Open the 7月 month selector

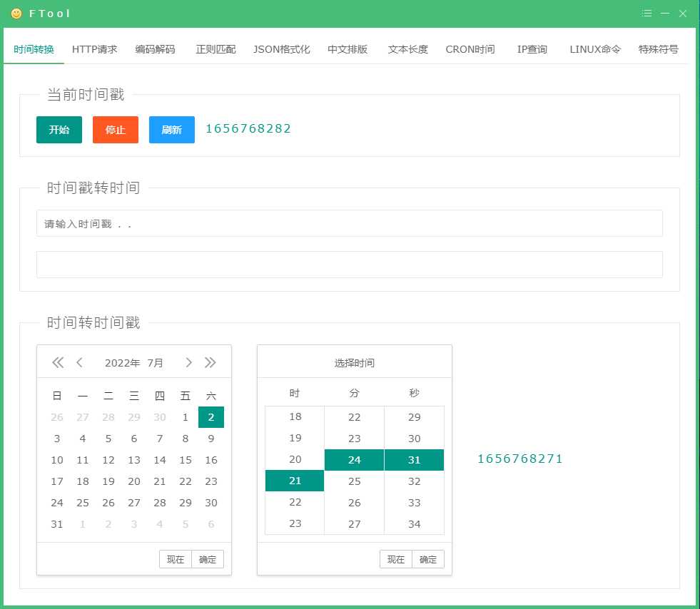point(155,362)
